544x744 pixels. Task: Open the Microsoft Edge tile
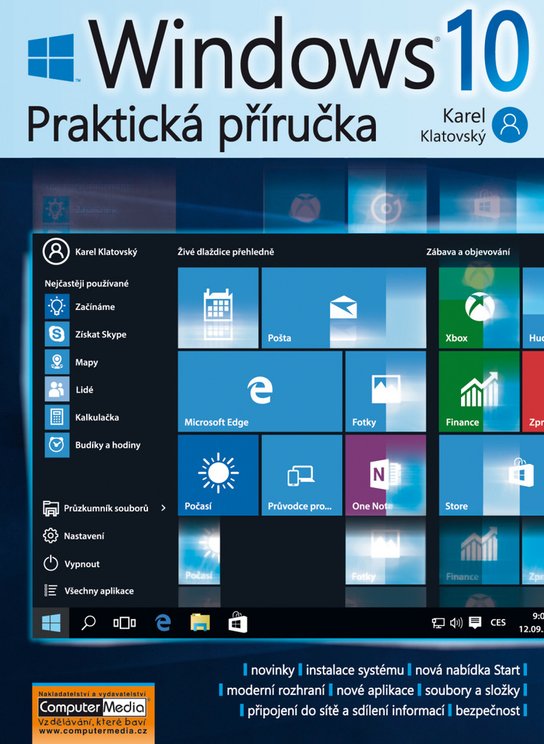coord(260,391)
